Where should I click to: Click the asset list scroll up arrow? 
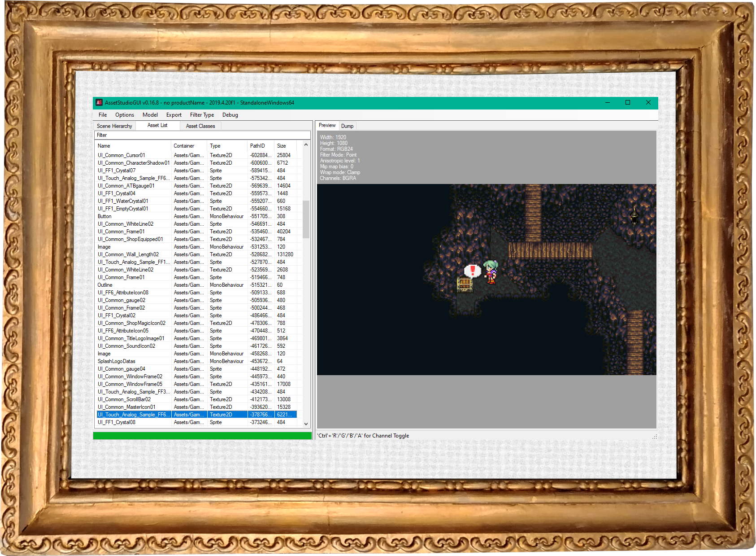306,145
